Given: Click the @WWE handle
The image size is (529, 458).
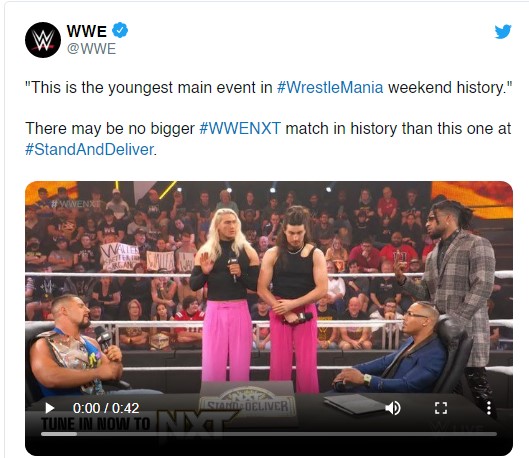Looking at the screenshot, I should click(x=91, y=49).
